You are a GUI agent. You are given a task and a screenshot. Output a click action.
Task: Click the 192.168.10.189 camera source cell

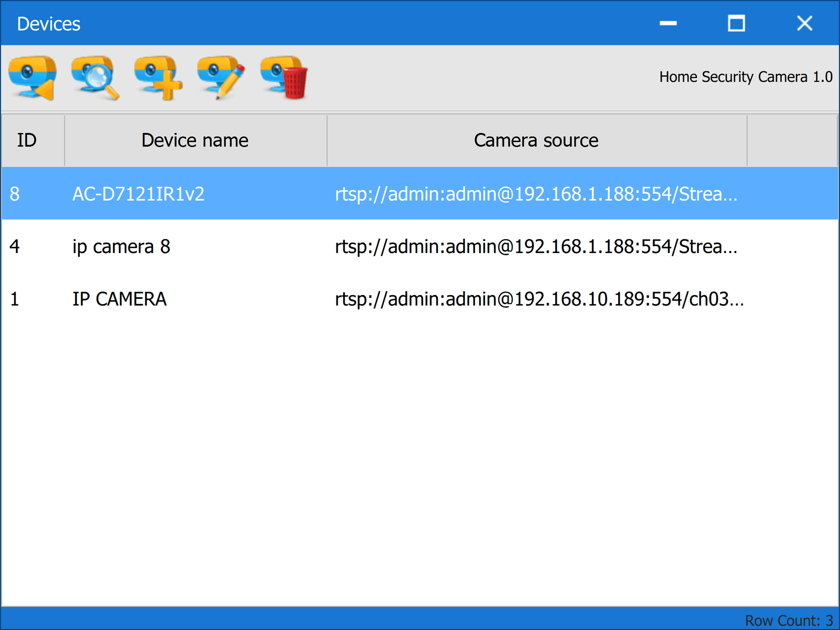(539, 299)
